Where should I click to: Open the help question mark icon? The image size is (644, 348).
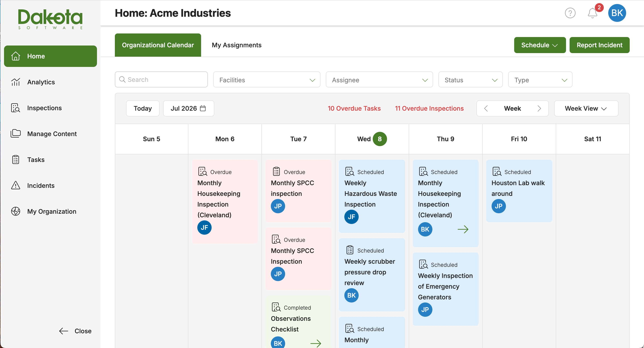pyautogui.click(x=570, y=13)
